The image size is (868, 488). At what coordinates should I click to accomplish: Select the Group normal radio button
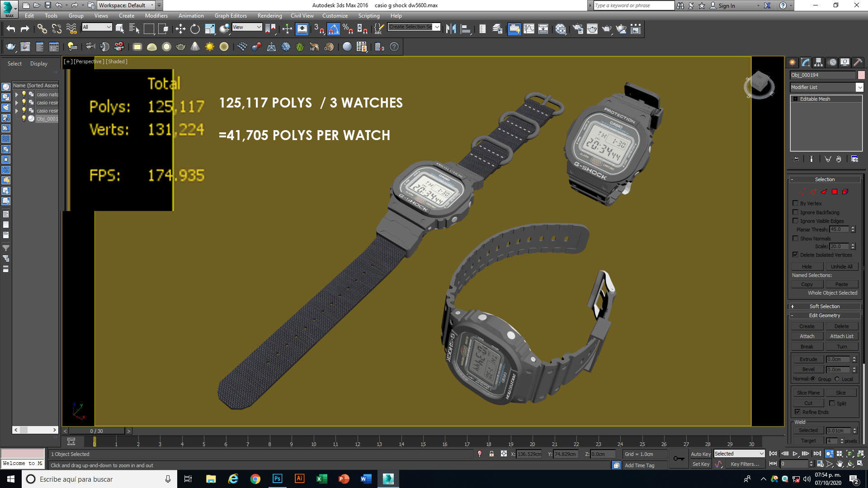coord(813,379)
